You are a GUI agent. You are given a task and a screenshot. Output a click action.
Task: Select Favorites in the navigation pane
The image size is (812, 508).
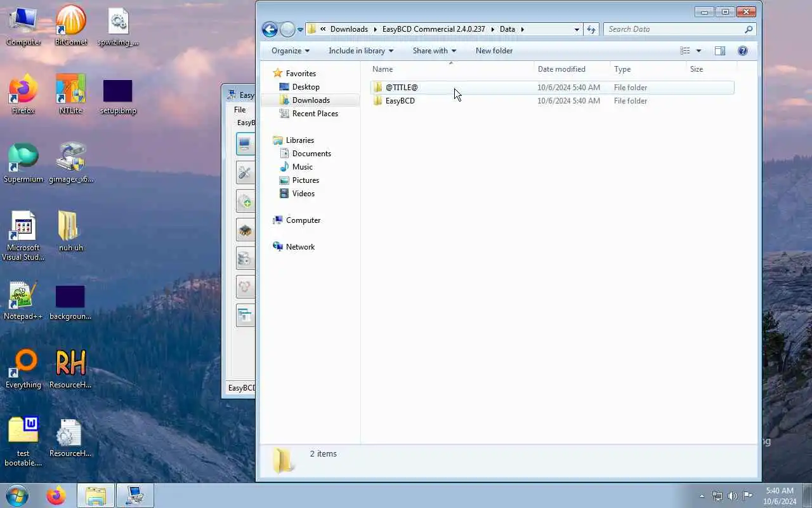tap(301, 74)
